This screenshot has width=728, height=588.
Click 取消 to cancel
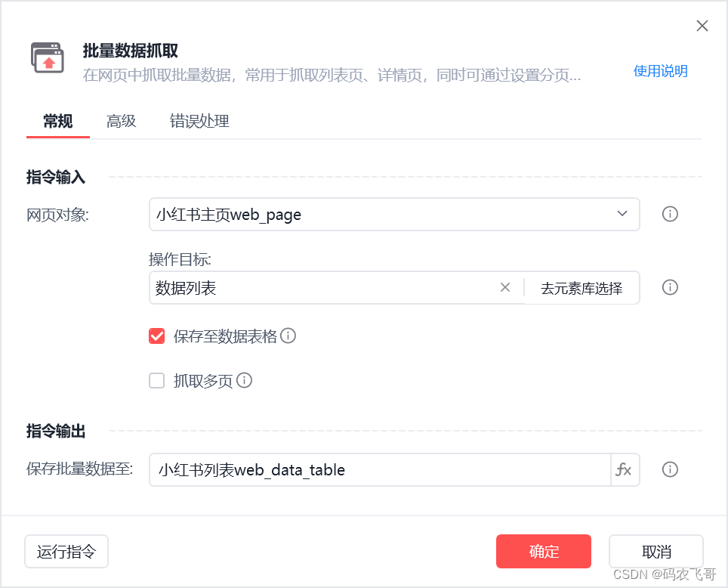pos(656,551)
